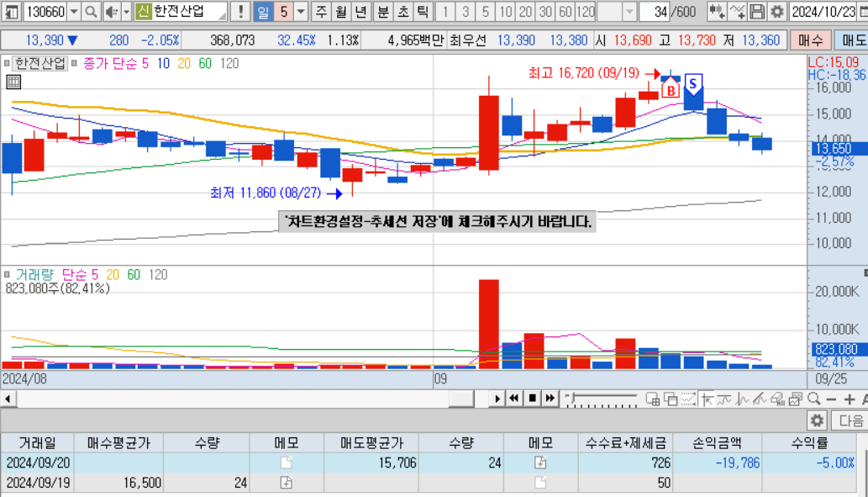Screen dimensions: 868x497
Task: Open trade list settings gear icon
Action: click(x=817, y=420)
